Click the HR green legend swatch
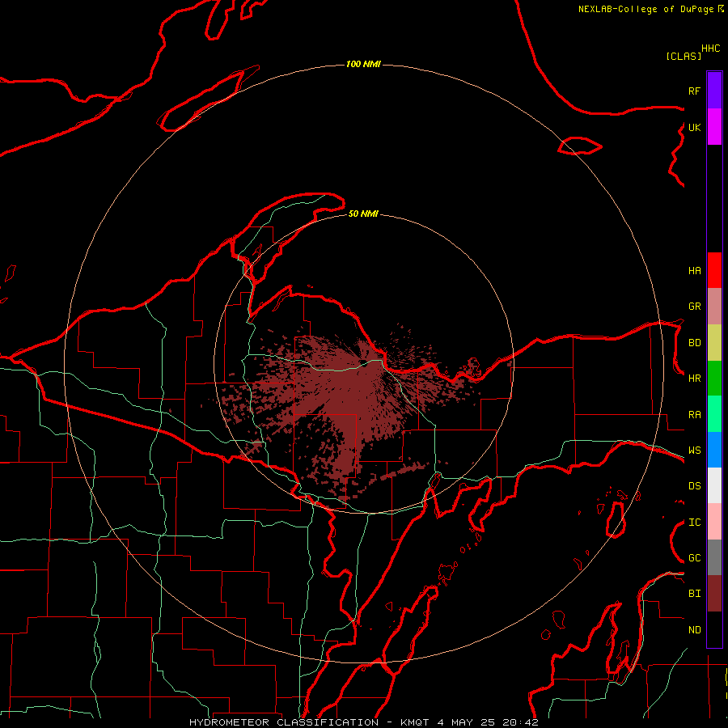The height and width of the screenshot is (728, 728). click(714, 379)
